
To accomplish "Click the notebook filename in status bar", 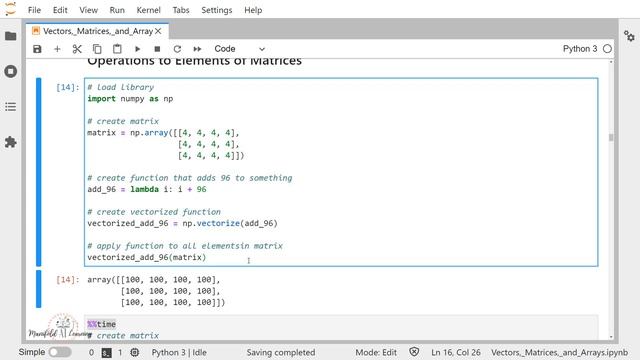I will [560, 352].
